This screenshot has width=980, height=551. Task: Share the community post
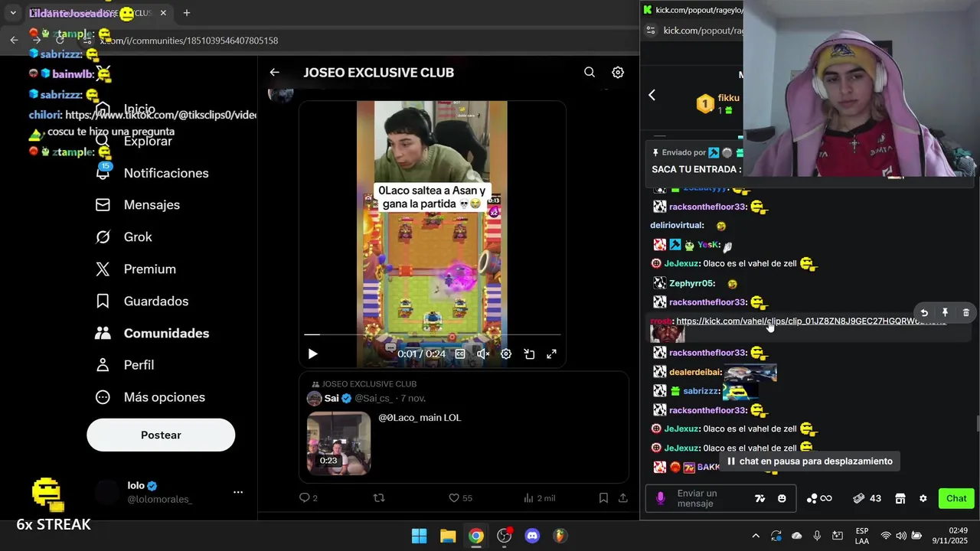pyautogui.click(x=623, y=497)
